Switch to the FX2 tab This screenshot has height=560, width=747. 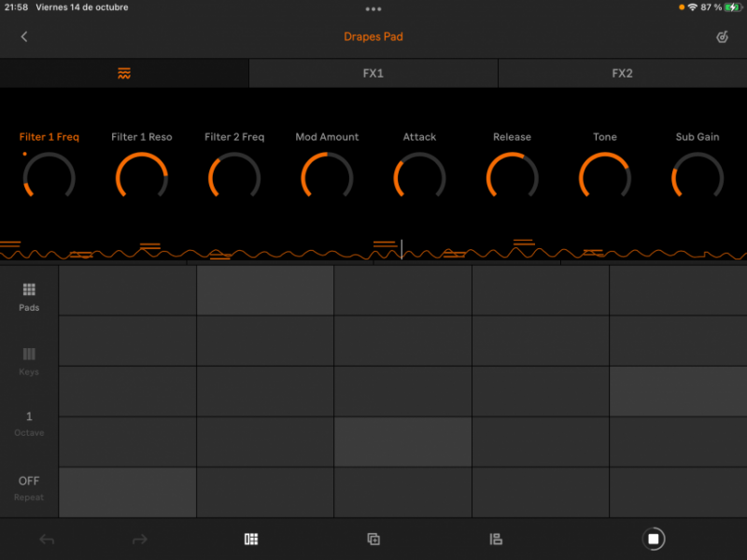click(x=622, y=73)
